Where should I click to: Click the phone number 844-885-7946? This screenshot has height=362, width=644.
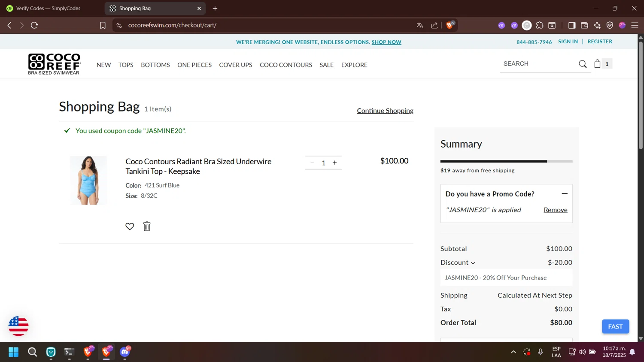(534, 42)
